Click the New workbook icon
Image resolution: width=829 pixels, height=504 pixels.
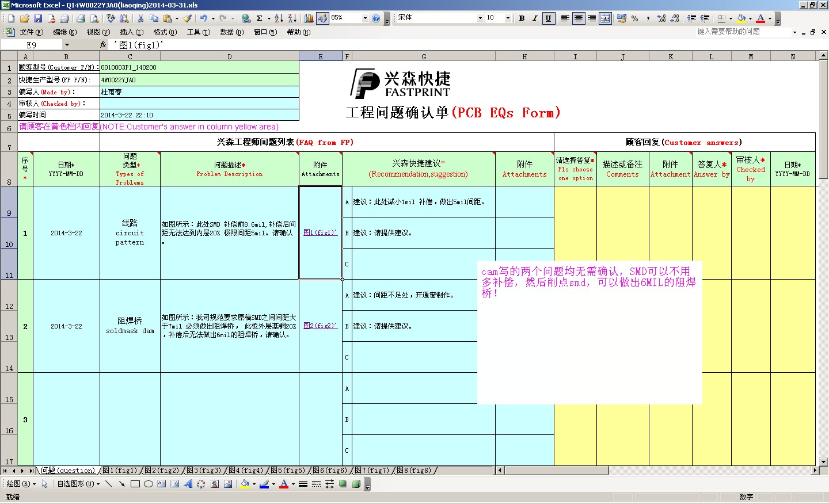(11, 18)
